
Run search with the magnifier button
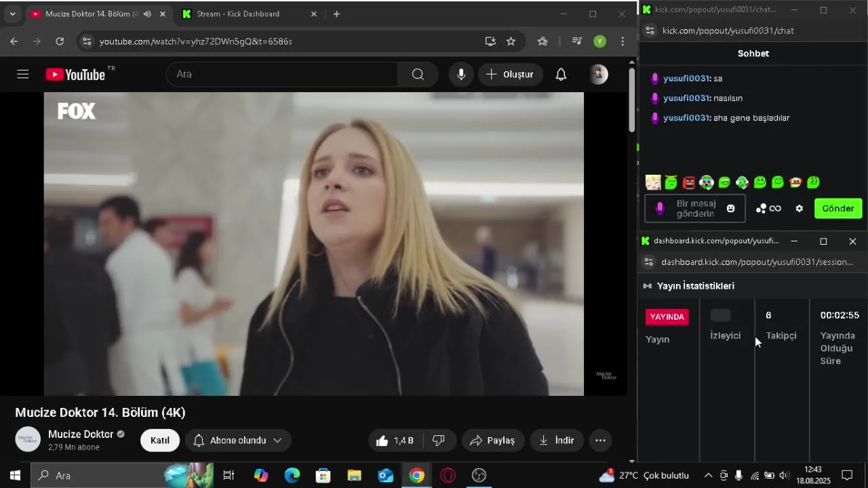pyautogui.click(x=418, y=75)
